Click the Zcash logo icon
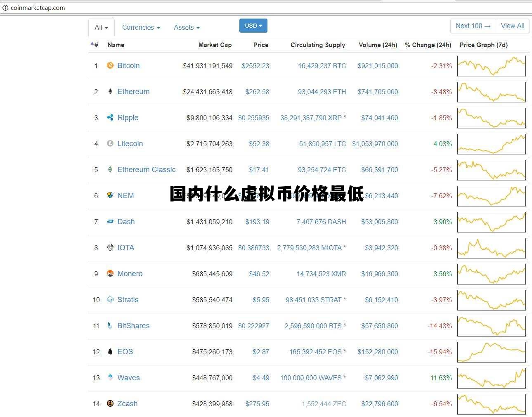 (x=110, y=403)
